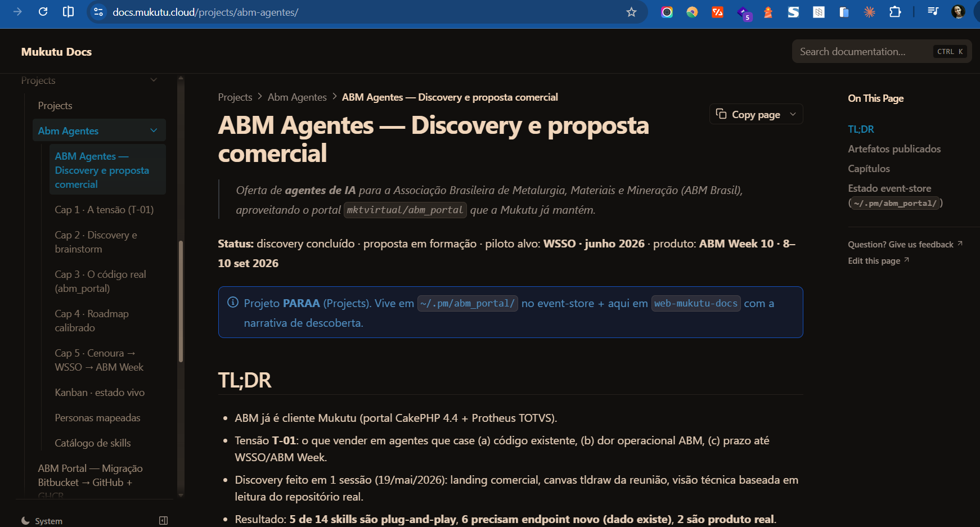This screenshot has width=980, height=527.
Task: Jump to Estado event-store section
Action: click(895, 195)
